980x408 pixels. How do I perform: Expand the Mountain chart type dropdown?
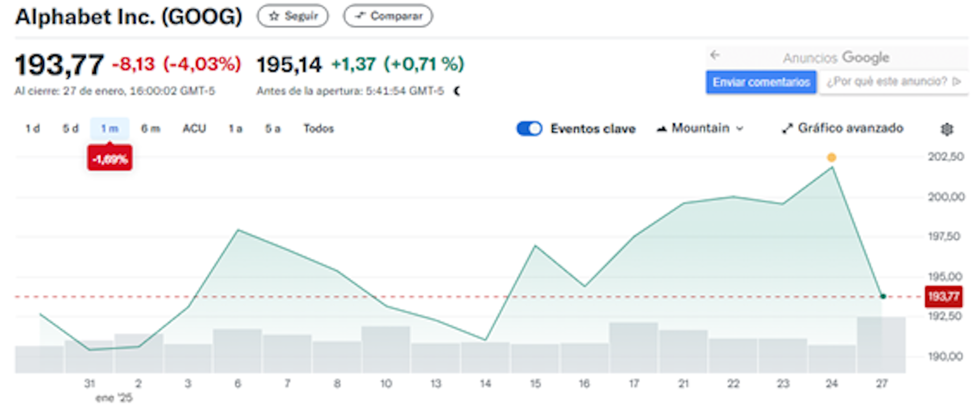tap(700, 128)
